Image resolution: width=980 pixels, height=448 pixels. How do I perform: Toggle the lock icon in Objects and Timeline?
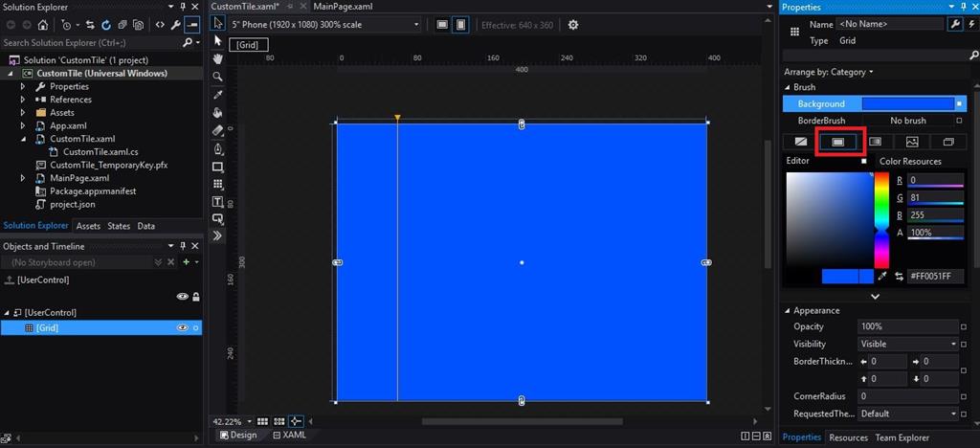pos(195,297)
